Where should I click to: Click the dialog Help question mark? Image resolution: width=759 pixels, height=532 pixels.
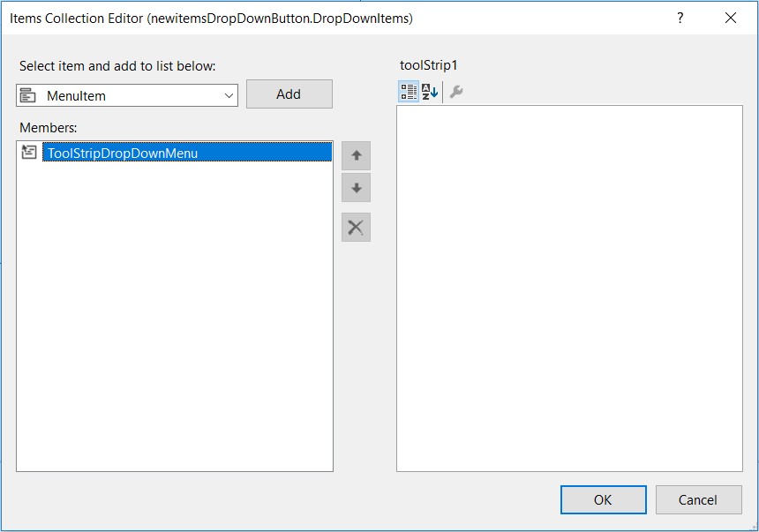(679, 18)
